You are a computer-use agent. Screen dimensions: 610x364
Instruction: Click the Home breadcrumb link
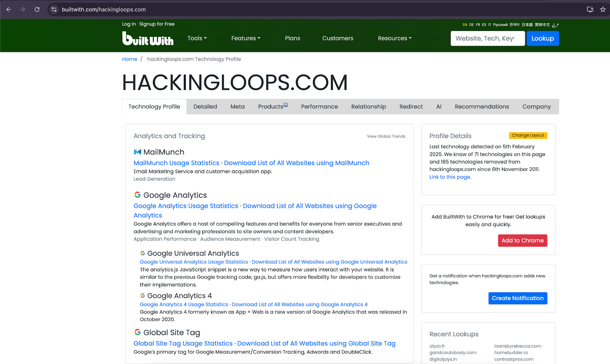[130, 59]
